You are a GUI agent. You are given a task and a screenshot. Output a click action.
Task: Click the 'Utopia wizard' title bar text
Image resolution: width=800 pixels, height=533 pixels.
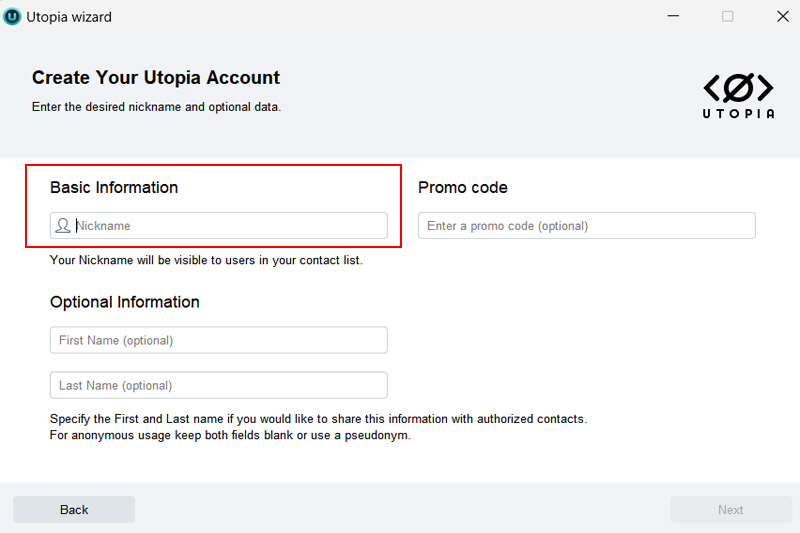pos(69,17)
